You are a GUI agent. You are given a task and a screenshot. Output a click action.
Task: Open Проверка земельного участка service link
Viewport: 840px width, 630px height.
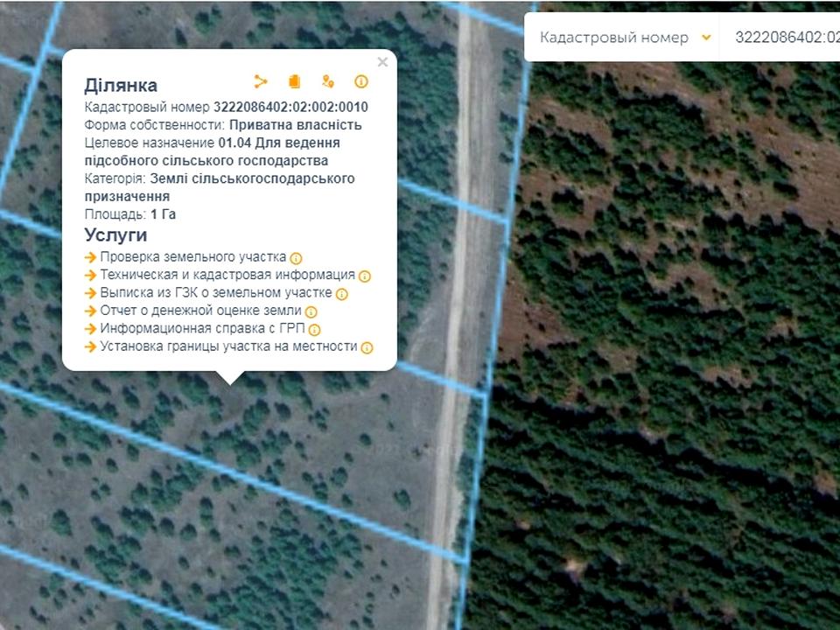click(x=192, y=257)
